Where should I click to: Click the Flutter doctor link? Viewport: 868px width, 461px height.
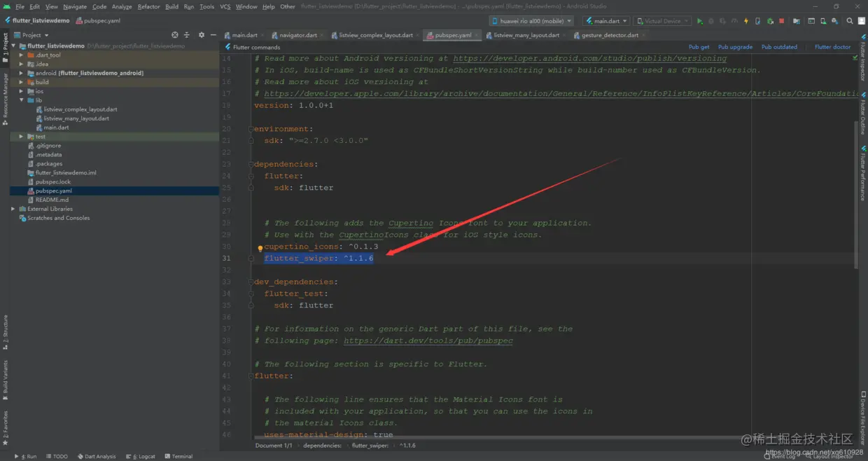pos(833,47)
